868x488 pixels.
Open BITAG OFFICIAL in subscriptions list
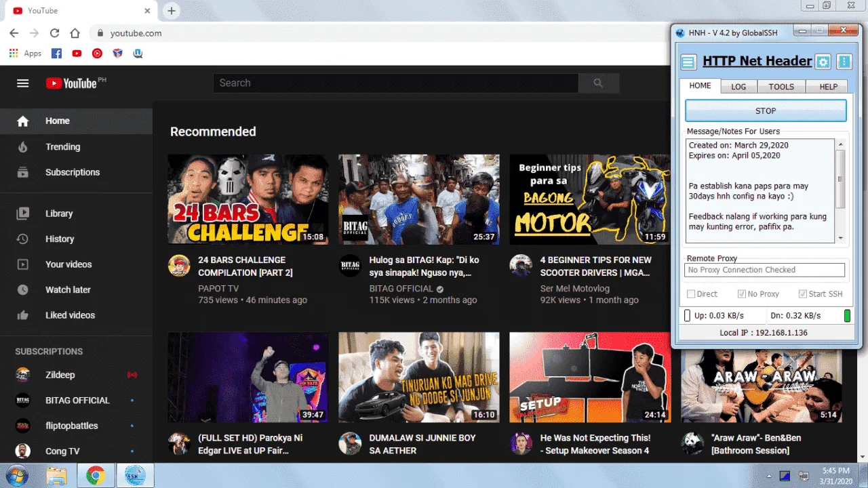pyautogui.click(x=76, y=400)
